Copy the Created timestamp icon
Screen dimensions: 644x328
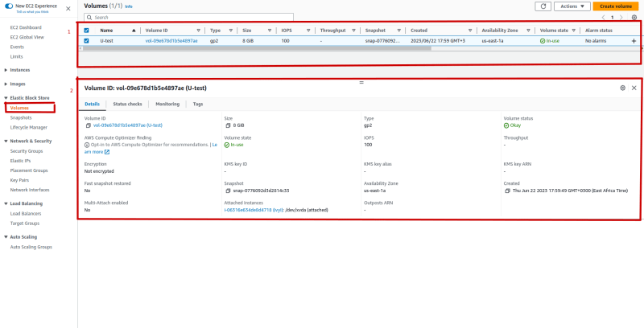click(x=508, y=191)
